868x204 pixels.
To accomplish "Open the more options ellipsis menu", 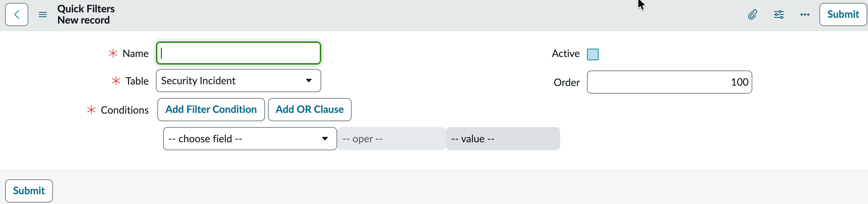I will coord(805,15).
